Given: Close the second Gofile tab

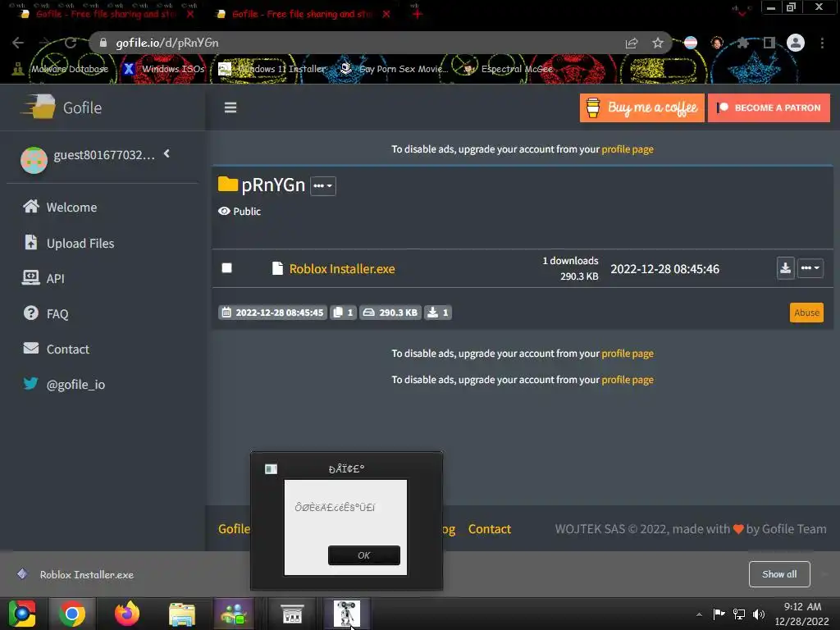Looking at the screenshot, I should pos(386,14).
